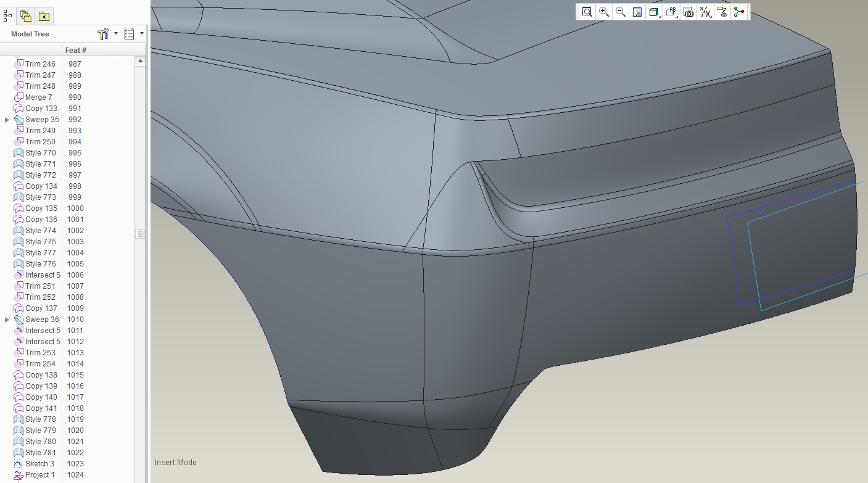
Task: Click the Zoom In magnifier icon
Action: tap(604, 12)
